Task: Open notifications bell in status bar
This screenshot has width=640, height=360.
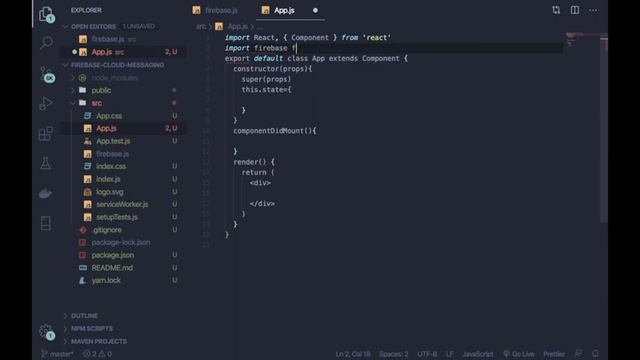Action: [595, 353]
